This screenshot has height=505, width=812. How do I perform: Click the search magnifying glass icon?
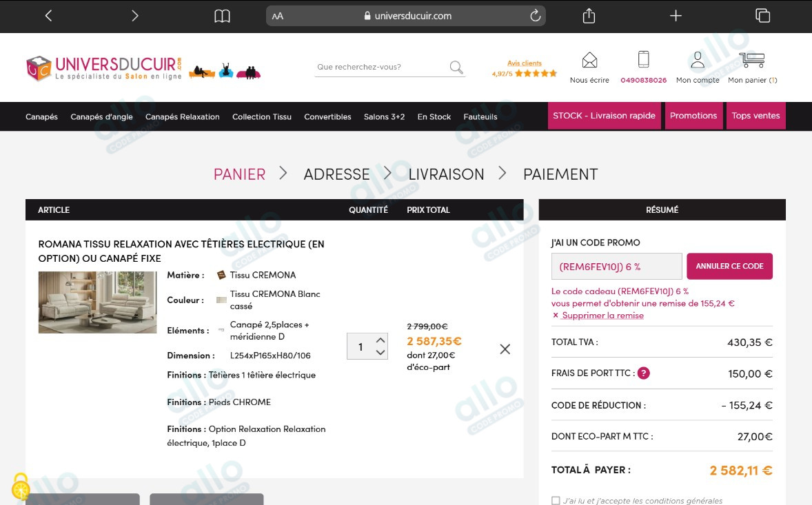(x=456, y=68)
